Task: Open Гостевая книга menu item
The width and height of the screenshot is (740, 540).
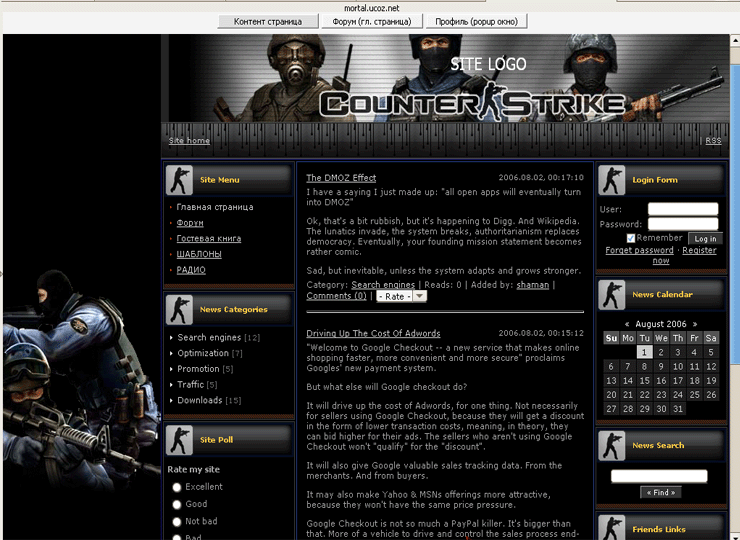Action: point(209,238)
